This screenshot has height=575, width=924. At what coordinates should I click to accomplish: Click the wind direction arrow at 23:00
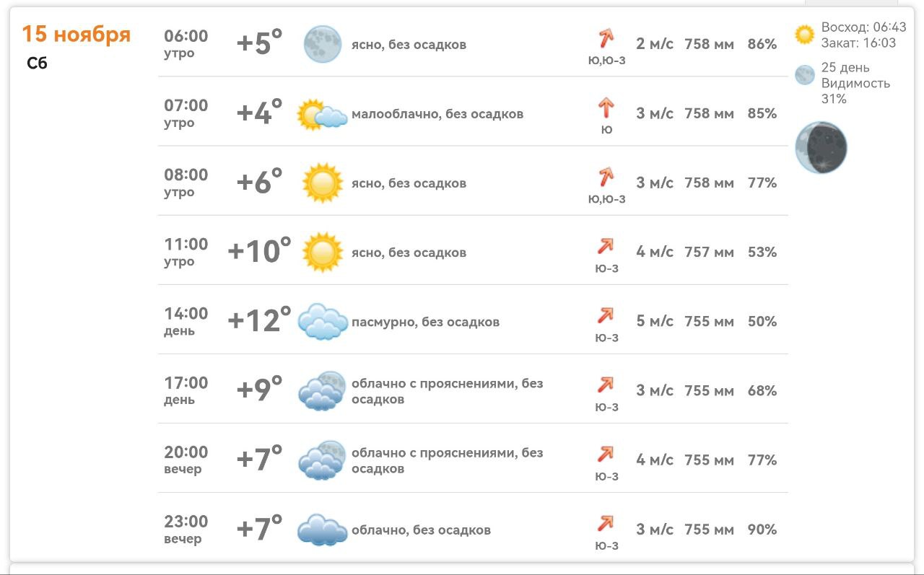(605, 522)
